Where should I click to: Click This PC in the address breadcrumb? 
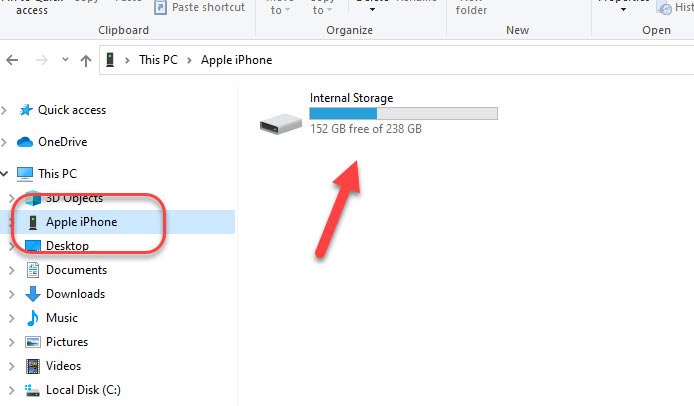pyautogui.click(x=158, y=60)
